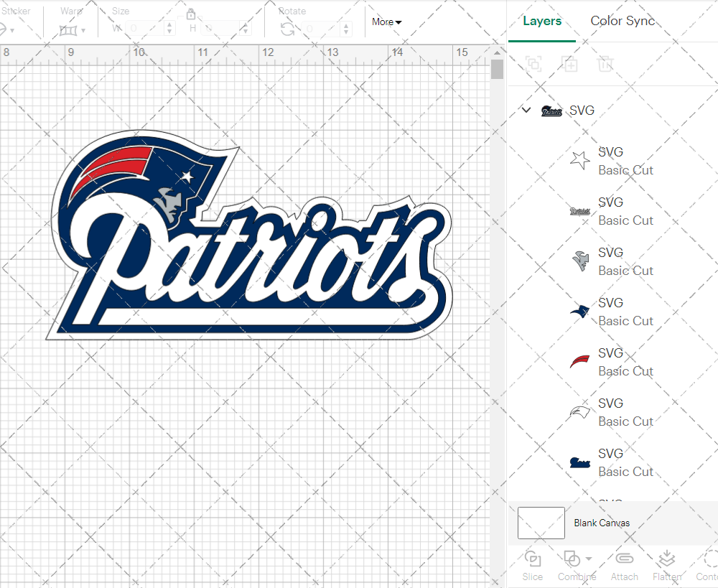This screenshot has height=588, width=718.
Task: Click the Rotate icon in toolbar
Action: coord(287,29)
